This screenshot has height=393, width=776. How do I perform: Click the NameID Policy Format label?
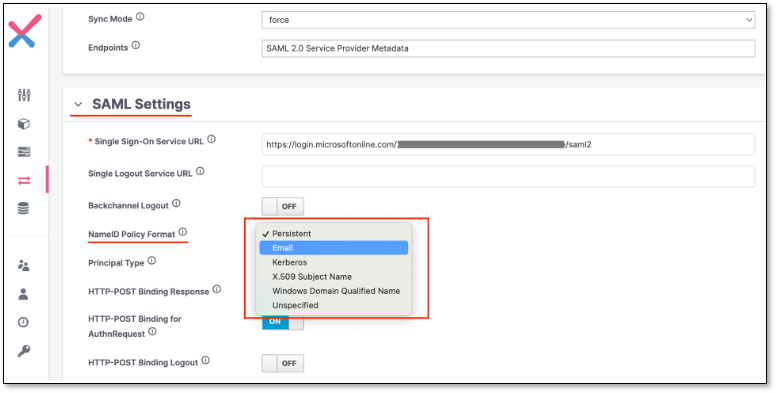pyautogui.click(x=132, y=234)
